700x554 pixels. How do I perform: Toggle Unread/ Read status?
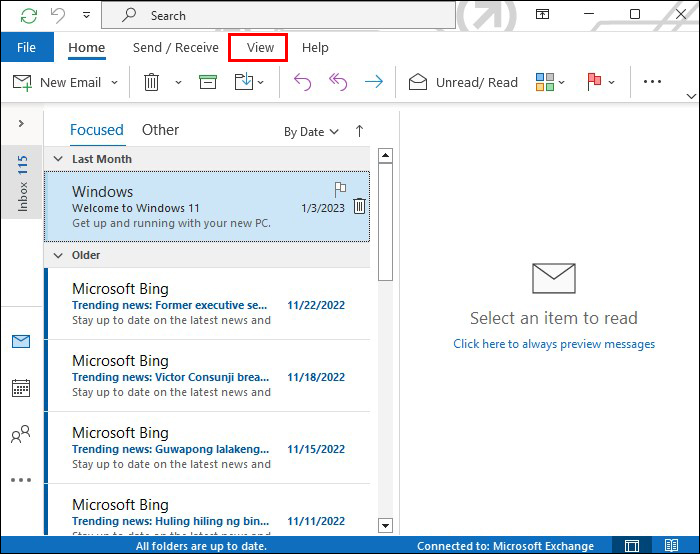tap(463, 82)
